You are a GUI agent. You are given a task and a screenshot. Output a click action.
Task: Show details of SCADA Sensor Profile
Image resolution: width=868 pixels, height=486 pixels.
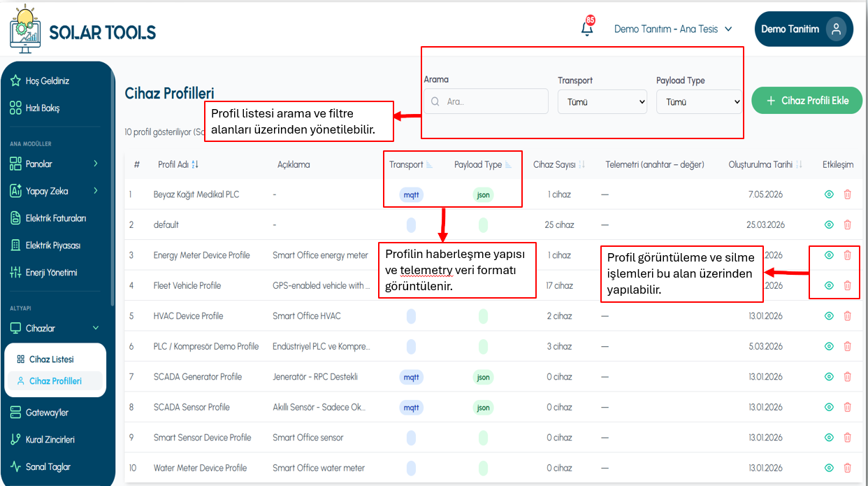click(829, 407)
